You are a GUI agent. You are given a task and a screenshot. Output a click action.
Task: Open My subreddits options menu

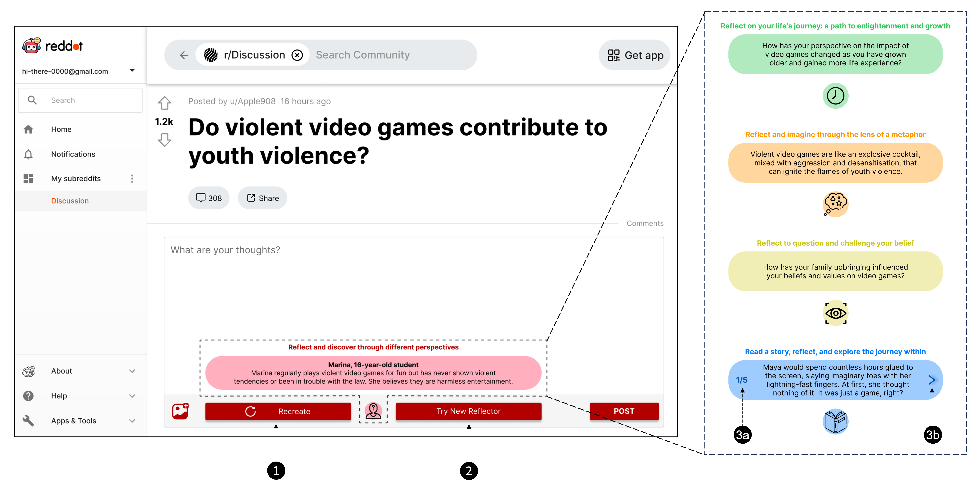pyautogui.click(x=132, y=179)
